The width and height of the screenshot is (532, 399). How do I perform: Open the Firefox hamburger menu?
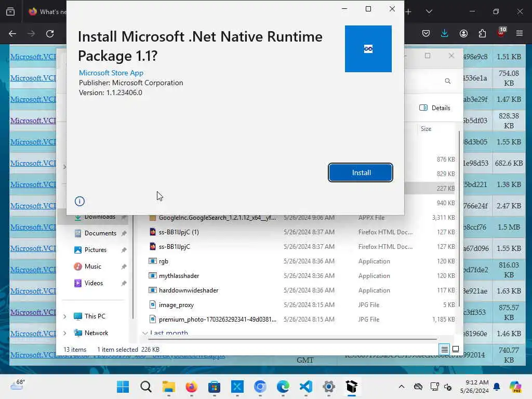pos(520,33)
